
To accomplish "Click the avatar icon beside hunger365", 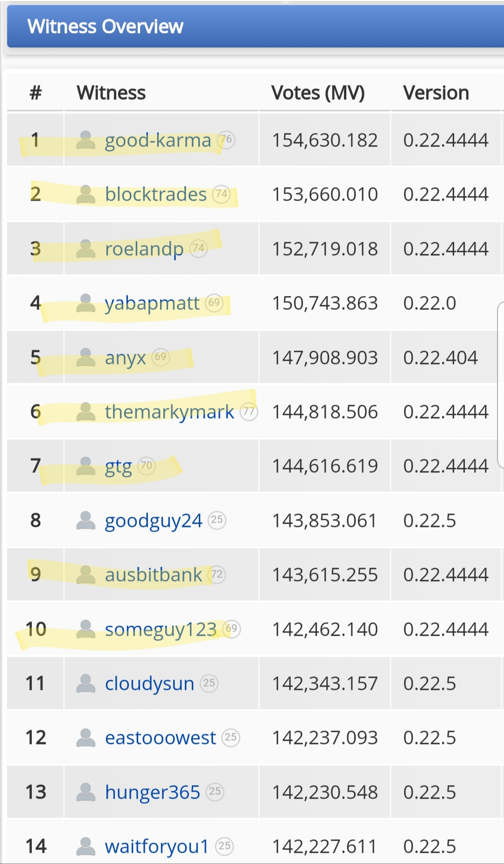I will pos(86,792).
